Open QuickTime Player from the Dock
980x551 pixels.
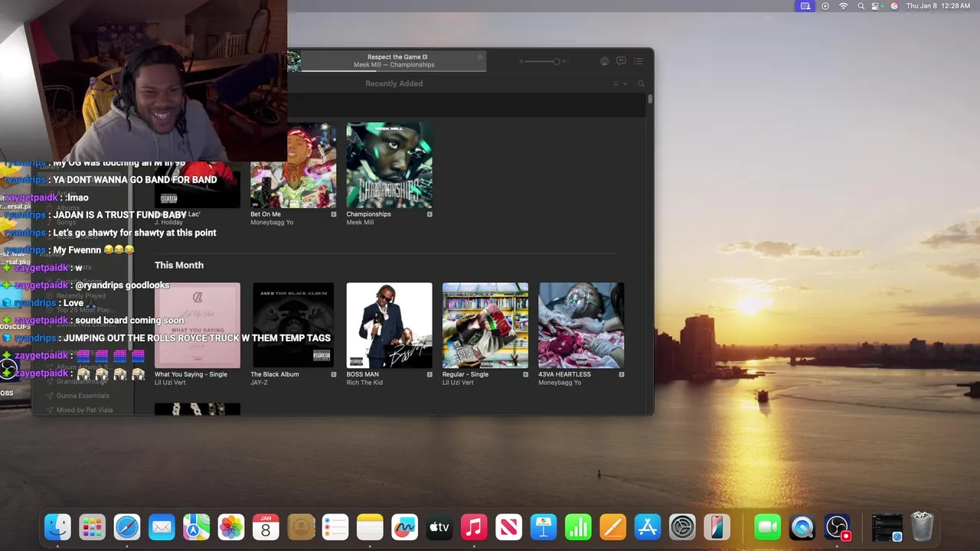pyautogui.click(x=802, y=527)
